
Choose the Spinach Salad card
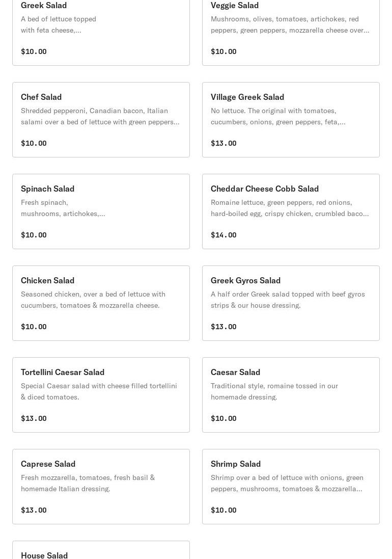coord(101,211)
